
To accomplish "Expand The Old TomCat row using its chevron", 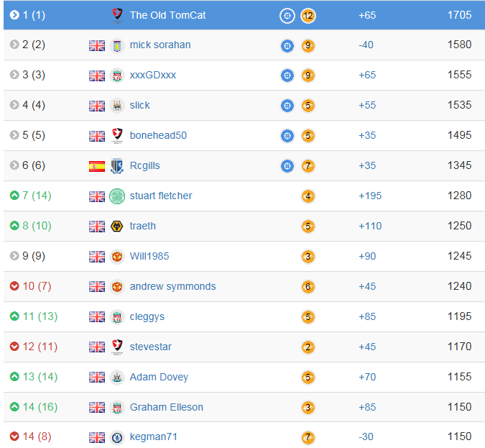I will pos(14,14).
